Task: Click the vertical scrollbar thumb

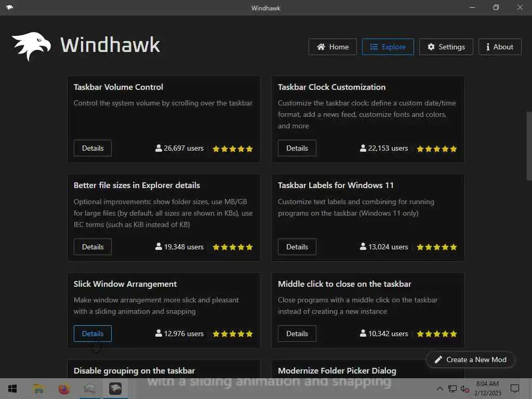Action: (x=529, y=146)
